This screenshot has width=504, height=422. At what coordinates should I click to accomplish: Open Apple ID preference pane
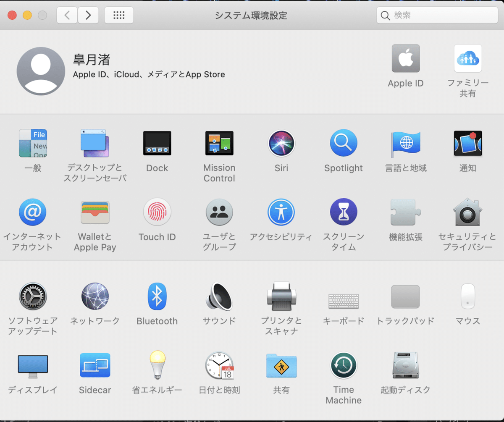click(x=406, y=58)
